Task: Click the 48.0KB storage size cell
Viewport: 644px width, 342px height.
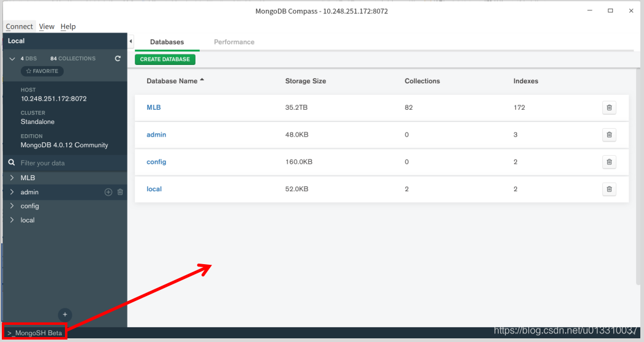Action: coord(297,134)
